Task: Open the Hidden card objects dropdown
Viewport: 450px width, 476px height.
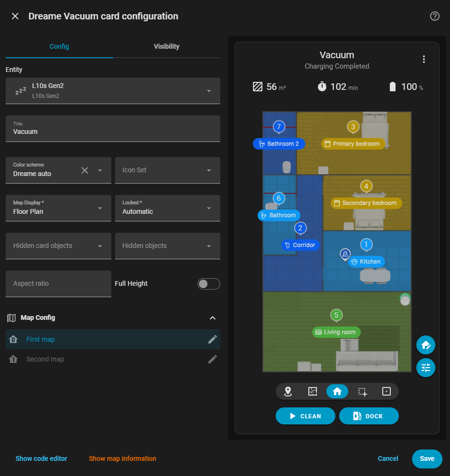Action: coord(58,246)
